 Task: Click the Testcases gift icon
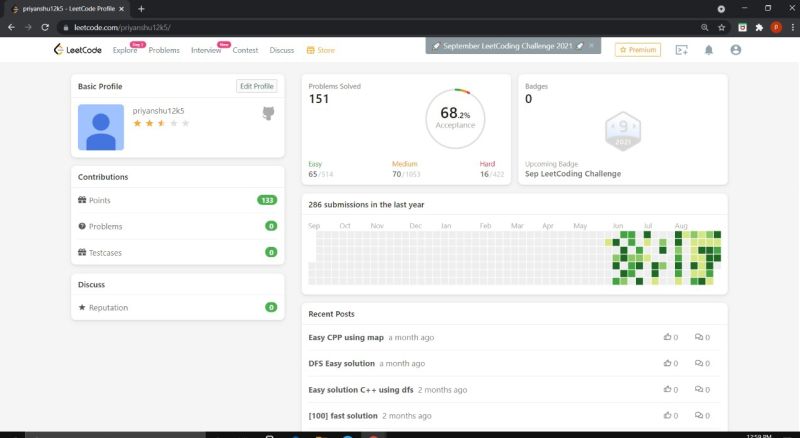82,252
